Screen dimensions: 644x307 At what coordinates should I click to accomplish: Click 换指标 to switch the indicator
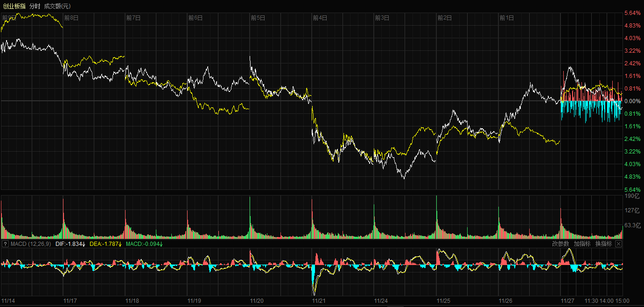(x=603, y=244)
